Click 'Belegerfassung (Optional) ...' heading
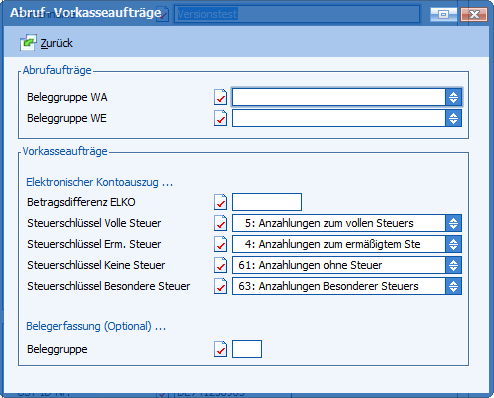The width and height of the screenshot is (494, 398). click(x=96, y=326)
